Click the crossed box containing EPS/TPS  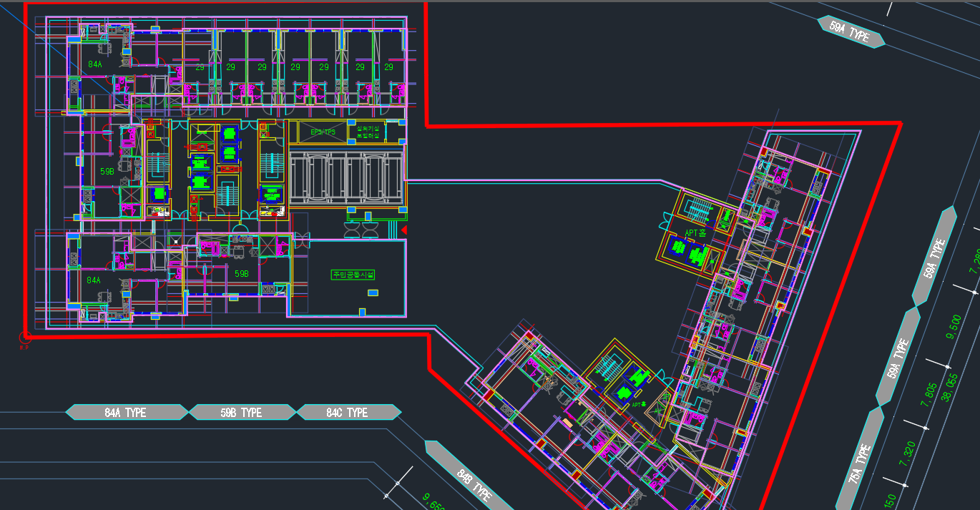(x=317, y=132)
